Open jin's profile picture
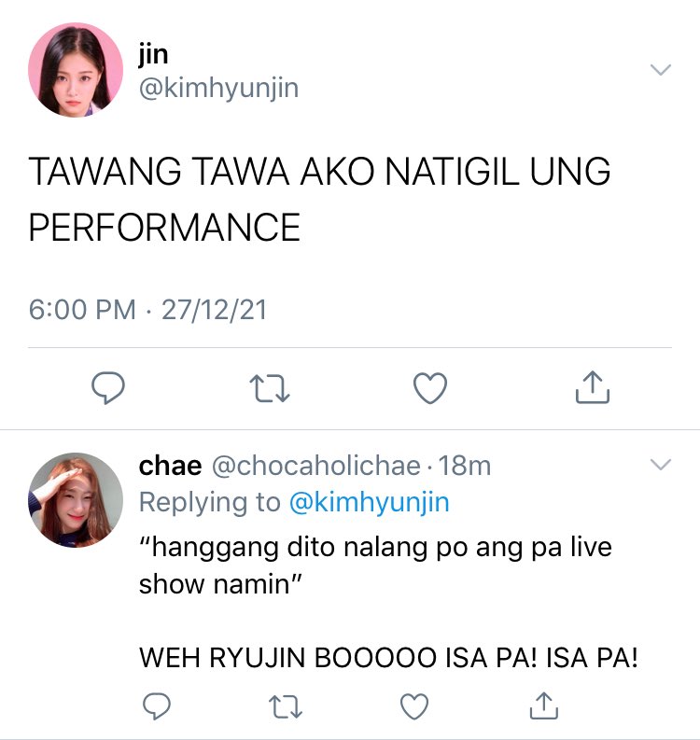The width and height of the screenshot is (700, 740). [76, 70]
